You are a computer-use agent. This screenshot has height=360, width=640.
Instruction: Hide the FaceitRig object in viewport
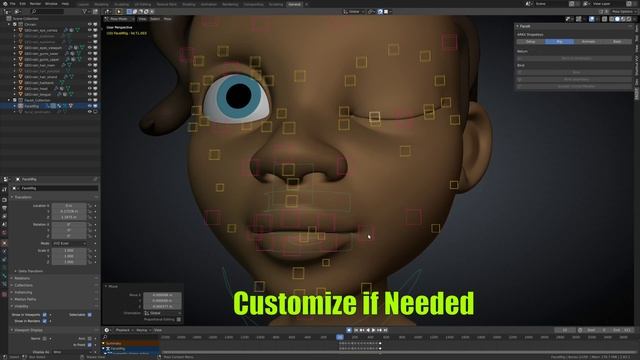89,106
